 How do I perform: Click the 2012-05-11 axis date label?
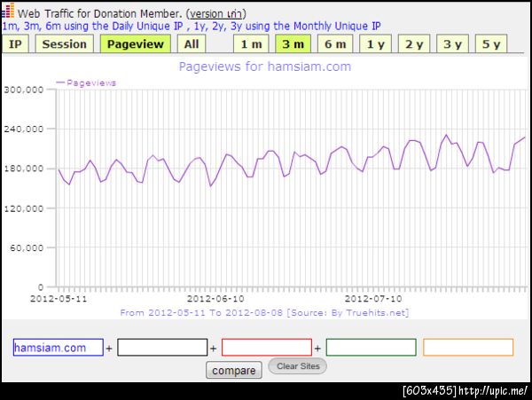[x=59, y=299]
